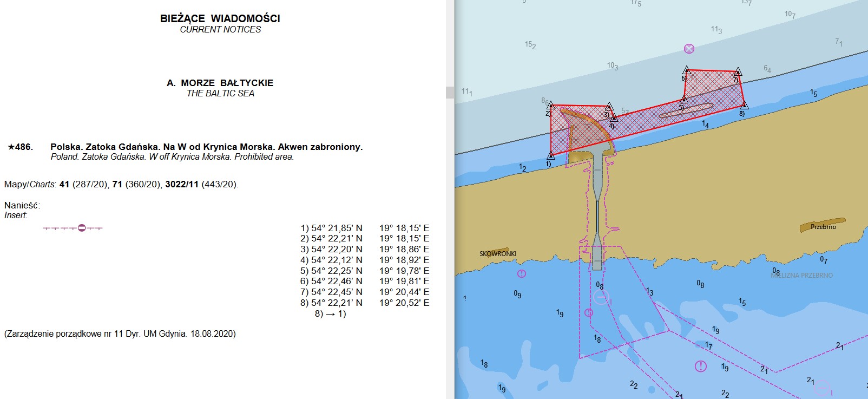Click restricted entry symbol south of canal

[x=601, y=297]
